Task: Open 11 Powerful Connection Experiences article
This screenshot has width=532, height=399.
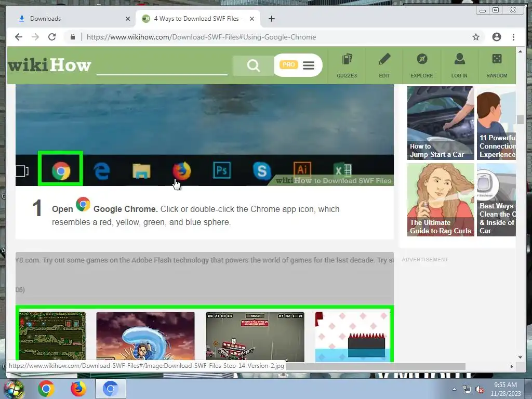Action: tap(496, 123)
